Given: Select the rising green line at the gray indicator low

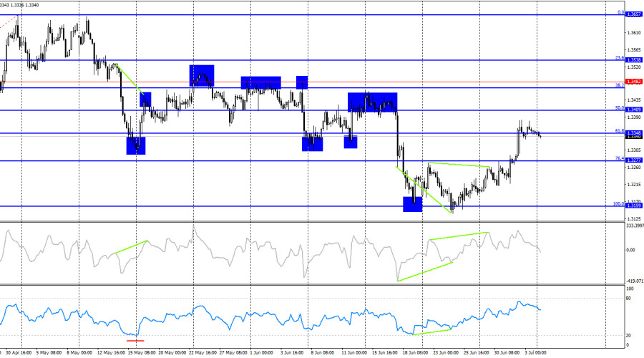Looking at the screenshot, I should coord(425,271).
